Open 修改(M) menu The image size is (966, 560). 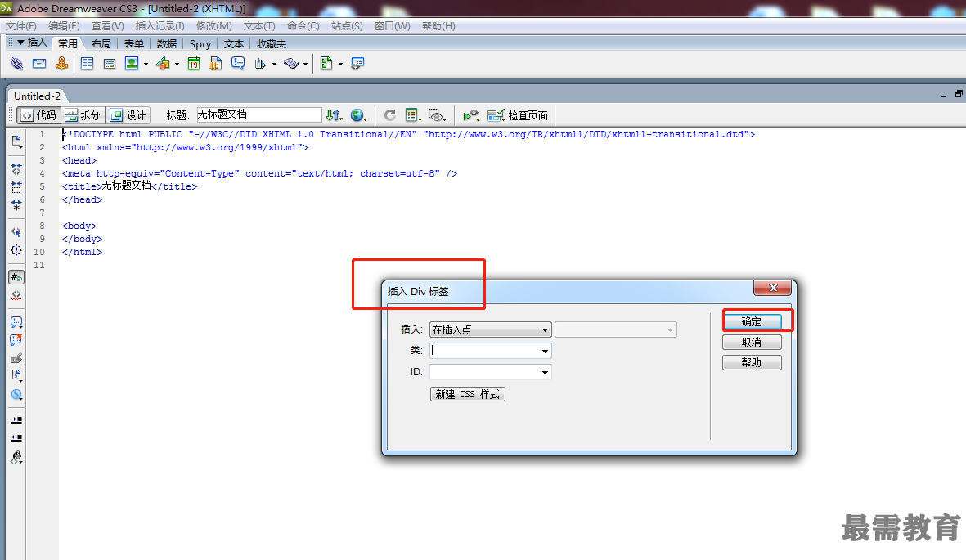(213, 26)
